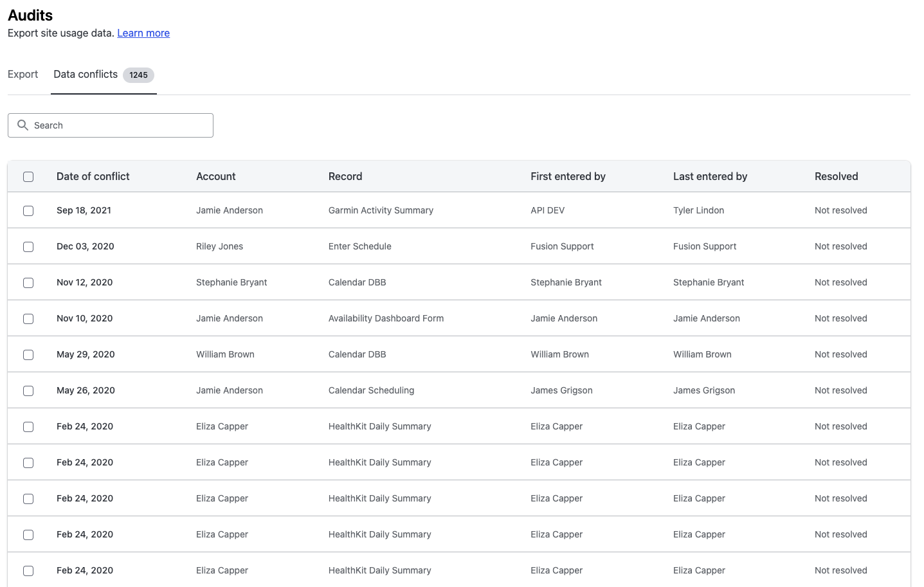
Task: Switch to the Data conflicts tab
Action: click(85, 74)
